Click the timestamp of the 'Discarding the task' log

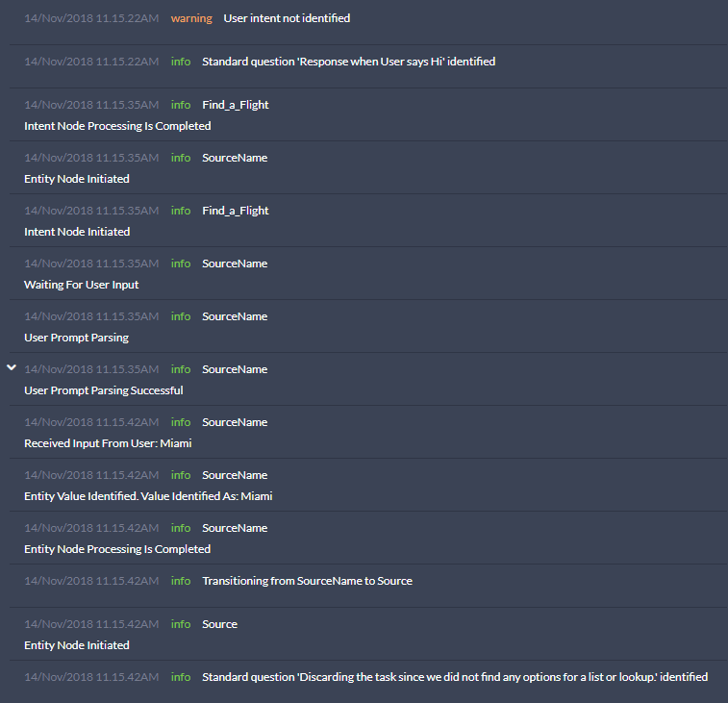91,677
